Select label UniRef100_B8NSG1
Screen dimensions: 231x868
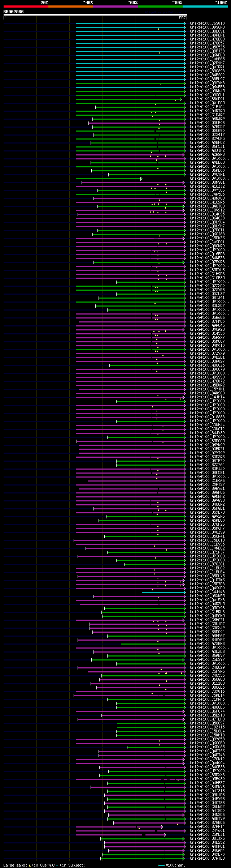(x=207, y=183)
